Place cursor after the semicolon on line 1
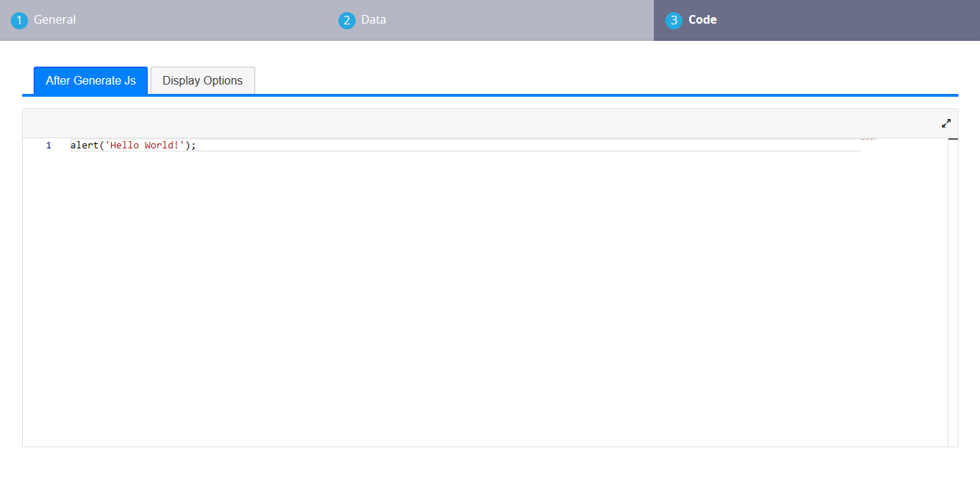980x496 pixels. [196, 146]
